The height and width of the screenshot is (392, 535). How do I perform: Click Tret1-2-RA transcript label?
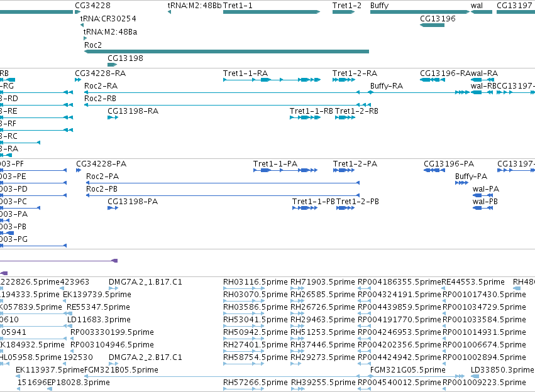pyautogui.click(x=355, y=73)
